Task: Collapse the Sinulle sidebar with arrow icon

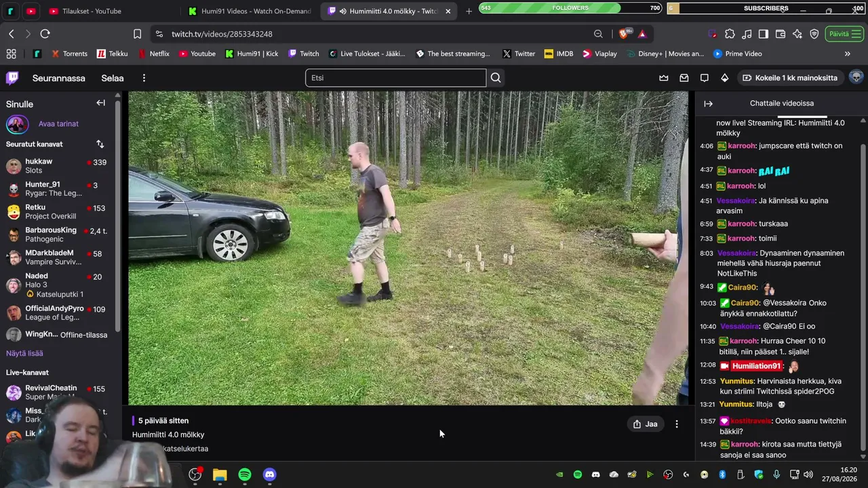Action: (100, 103)
